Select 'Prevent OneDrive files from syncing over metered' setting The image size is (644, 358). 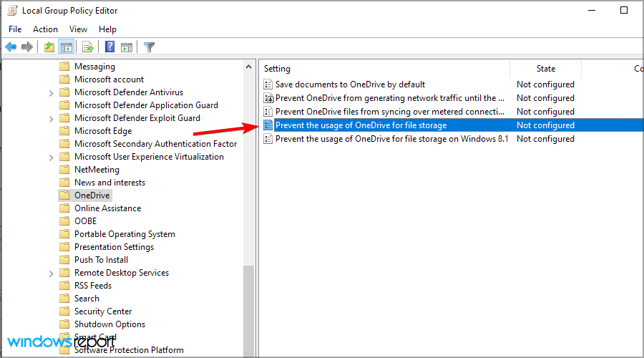point(390,112)
